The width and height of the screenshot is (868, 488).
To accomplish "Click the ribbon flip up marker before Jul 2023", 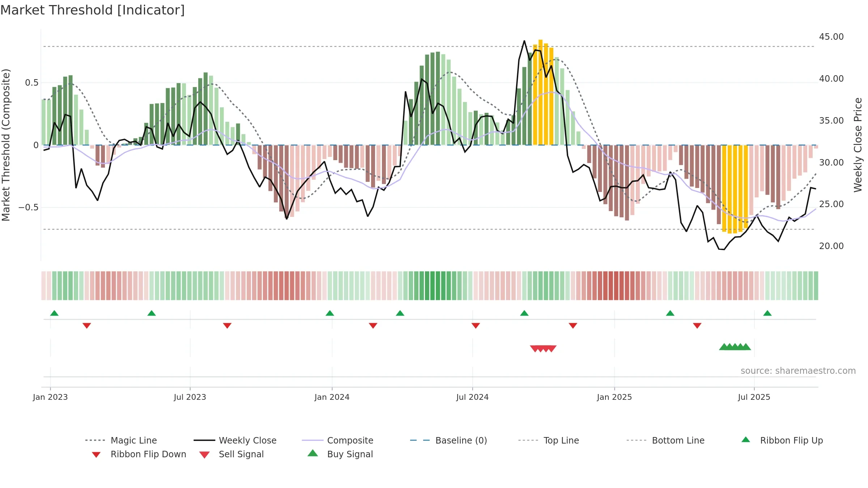I will [152, 313].
